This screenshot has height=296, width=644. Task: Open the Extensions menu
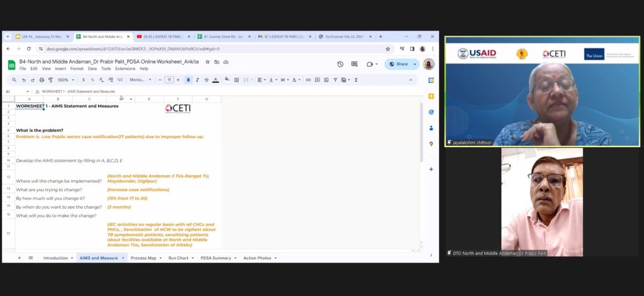[x=125, y=69]
